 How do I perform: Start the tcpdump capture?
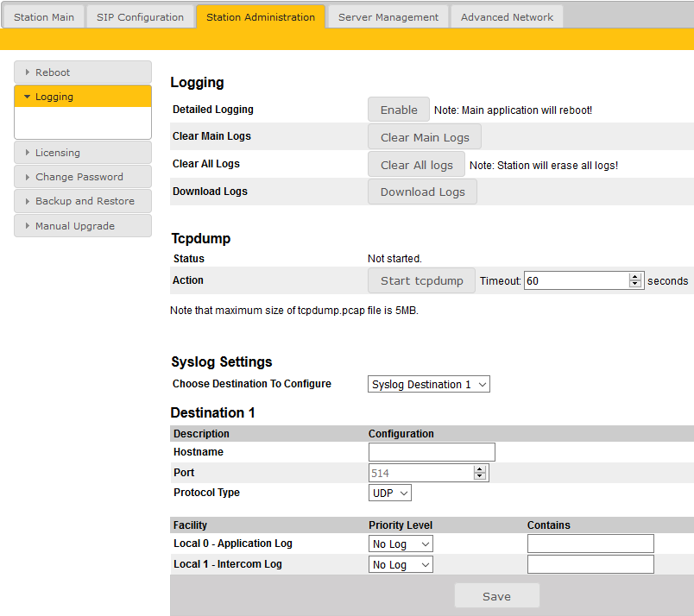421,280
